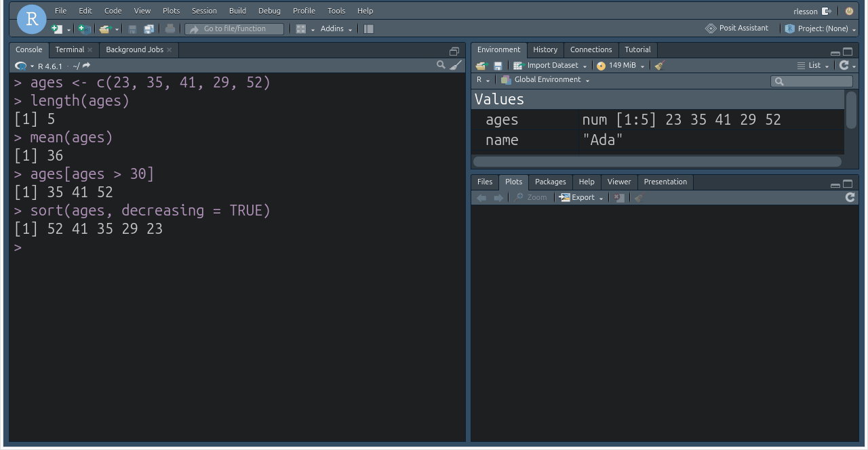868x450 pixels.
Task: Switch to the History tab
Action: [x=545, y=49]
